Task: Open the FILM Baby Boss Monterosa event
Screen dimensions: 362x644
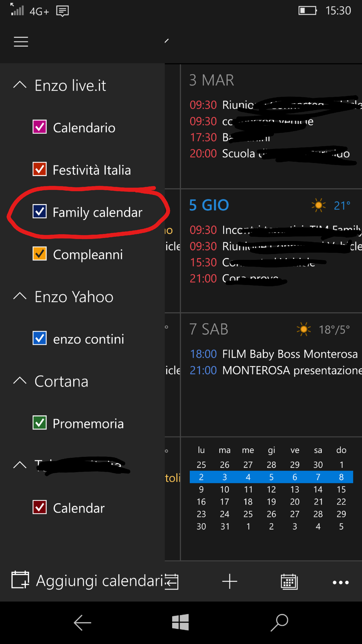Action: (290, 354)
